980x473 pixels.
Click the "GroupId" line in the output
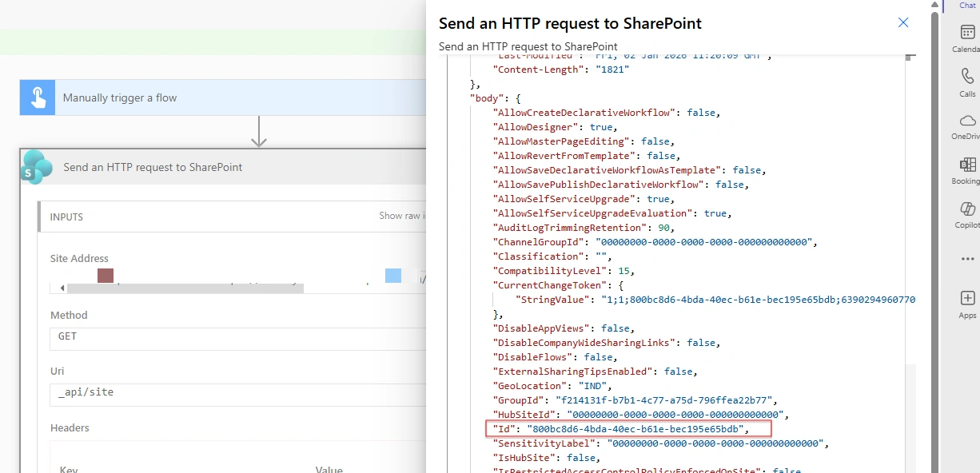pyautogui.click(x=635, y=400)
